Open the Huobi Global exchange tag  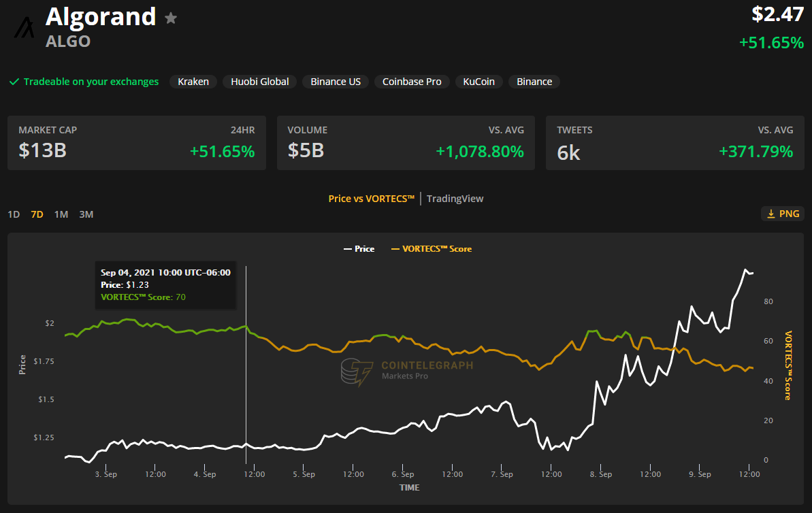(259, 82)
